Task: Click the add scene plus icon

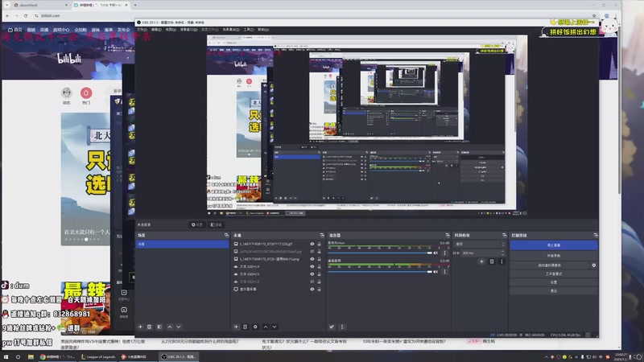Action: point(140,327)
